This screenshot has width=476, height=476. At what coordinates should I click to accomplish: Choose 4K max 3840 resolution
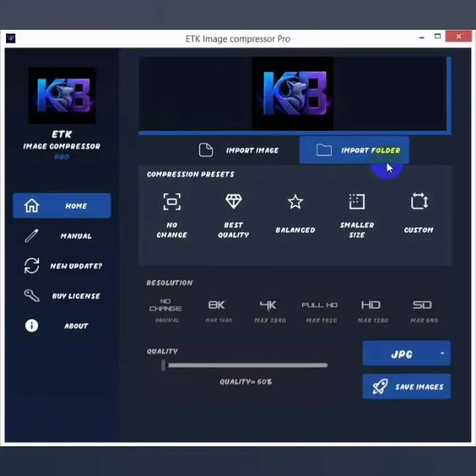point(270,310)
